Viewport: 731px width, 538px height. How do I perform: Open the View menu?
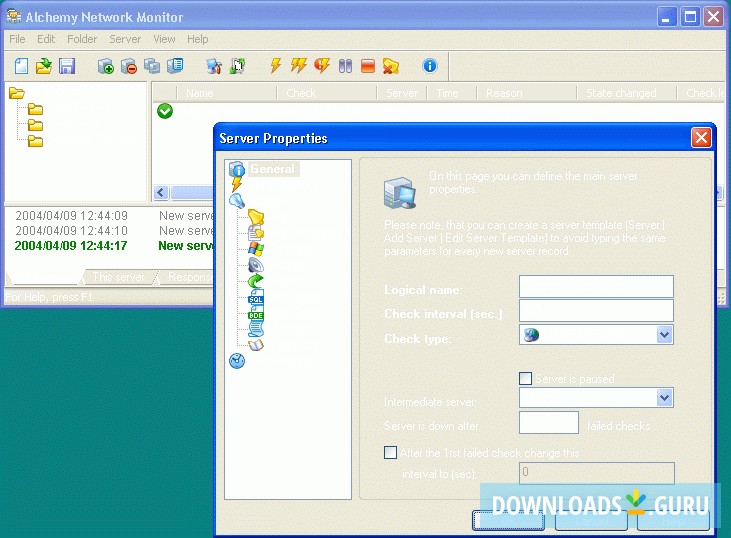pyautogui.click(x=164, y=39)
